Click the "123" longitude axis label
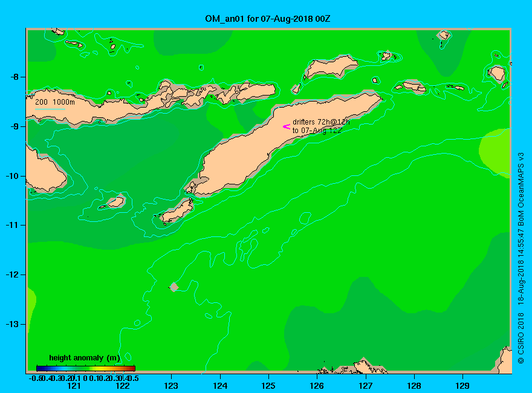 tap(171, 386)
